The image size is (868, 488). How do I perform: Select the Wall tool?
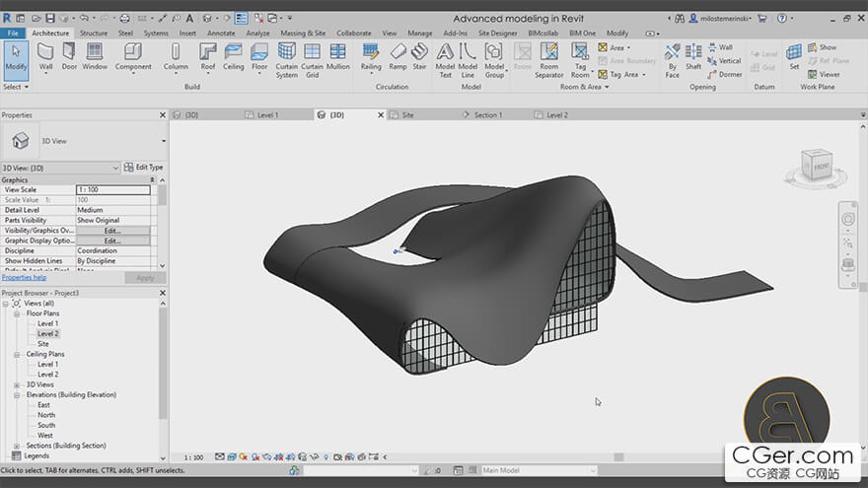(45, 57)
